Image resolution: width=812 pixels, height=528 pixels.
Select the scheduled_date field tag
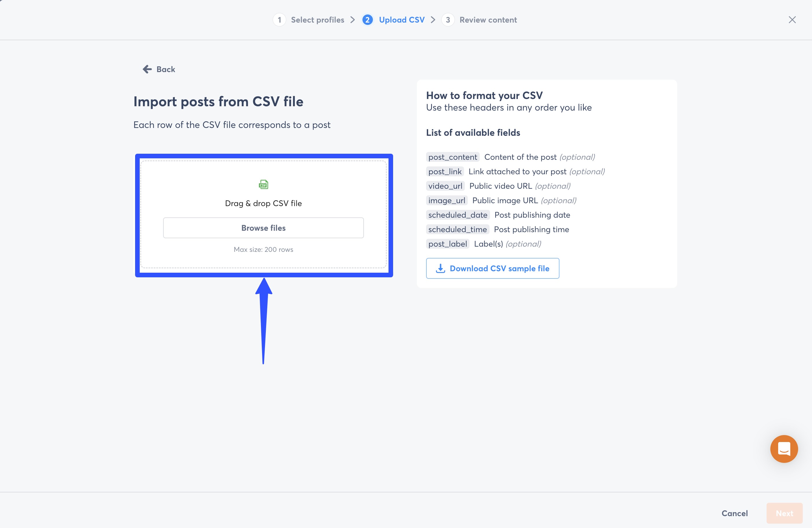tap(458, 215)
